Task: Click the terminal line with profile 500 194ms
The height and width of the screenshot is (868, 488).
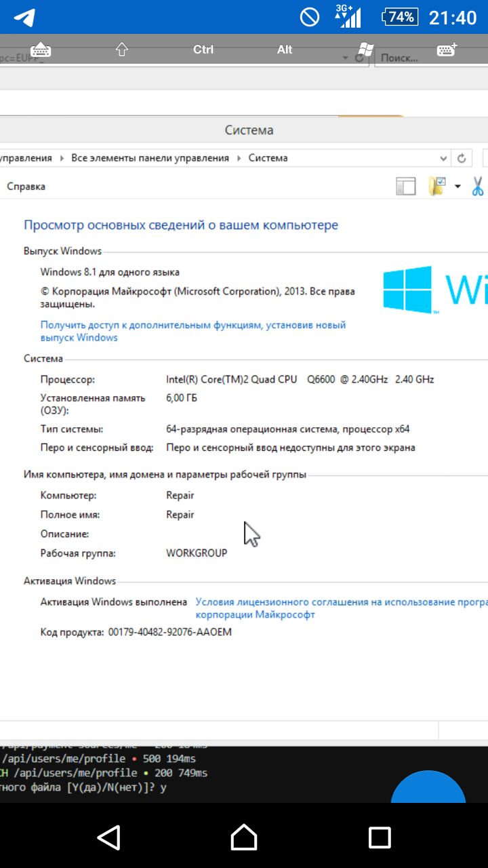Action: click(x=99, y=759)
